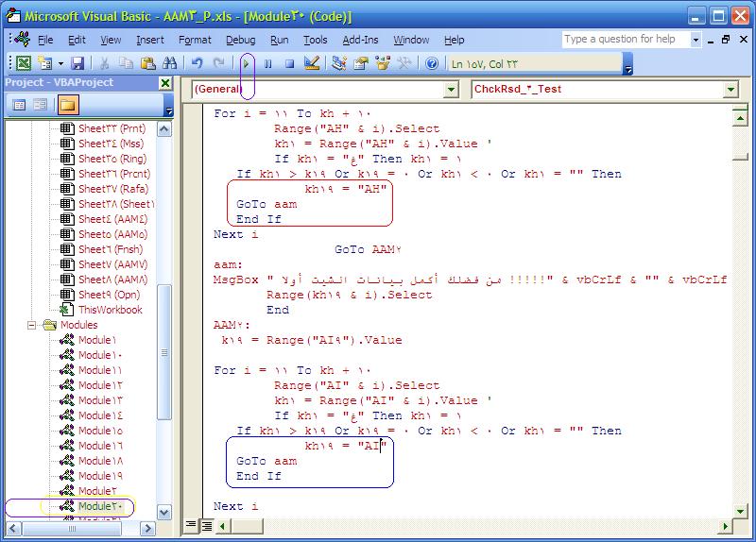
Task: Switch to Excel using the View Microsoft Excel icon
Action: click(23, 63)
